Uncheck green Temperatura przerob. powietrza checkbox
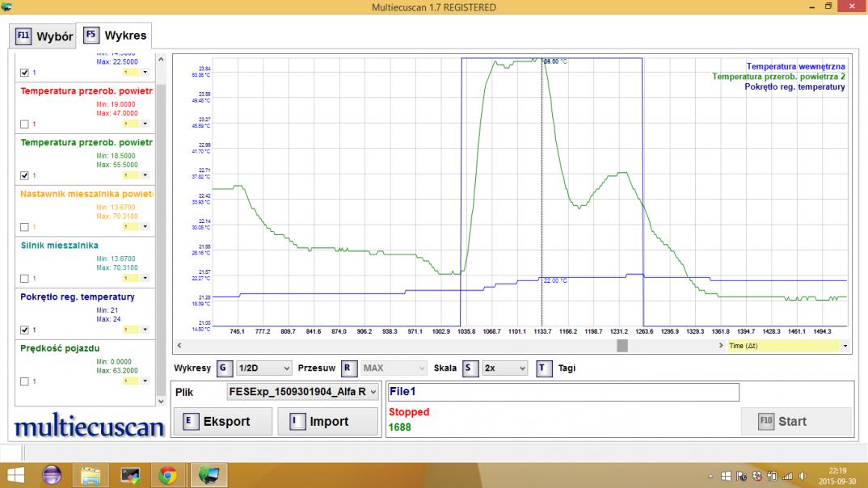868x488 pixels. [x=24, y=175]
